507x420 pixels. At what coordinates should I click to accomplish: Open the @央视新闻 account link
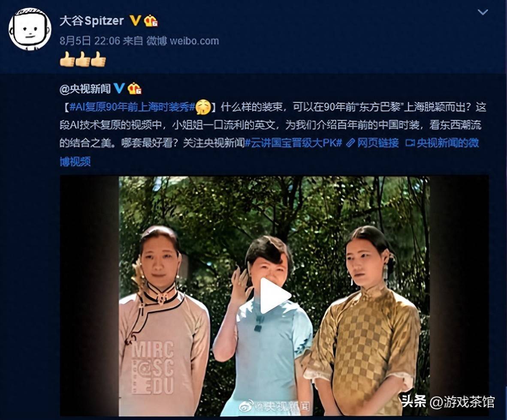[85, 89]
